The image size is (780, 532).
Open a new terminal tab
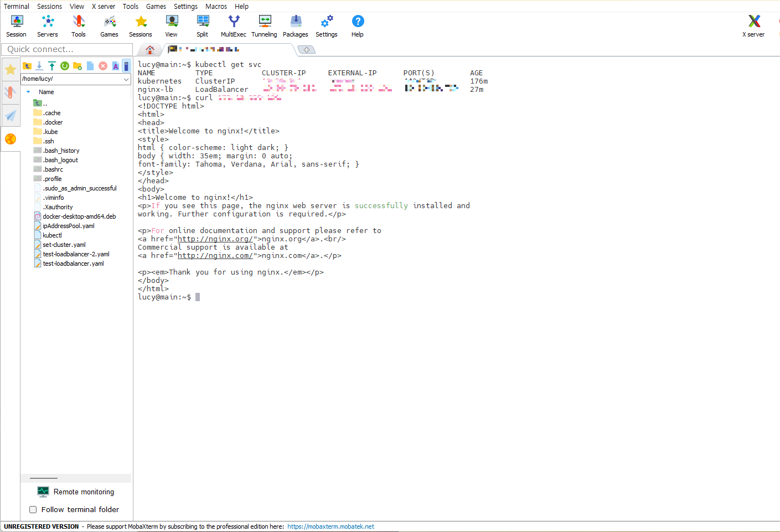[x=307, y=50]
